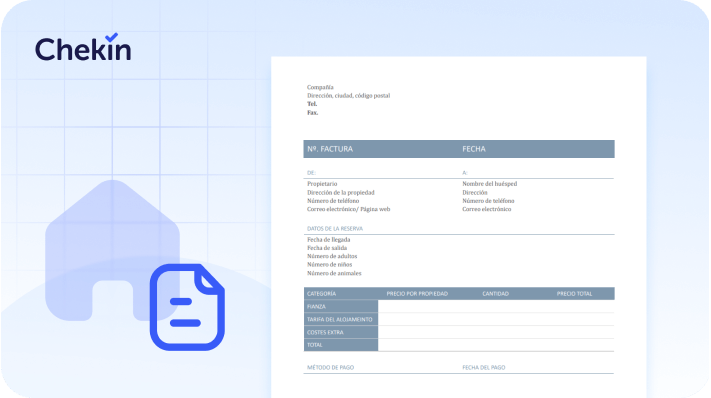Click the FECHA DEL PAGO label
This screenshot has height=398, width=711.
tap(484, 367)
